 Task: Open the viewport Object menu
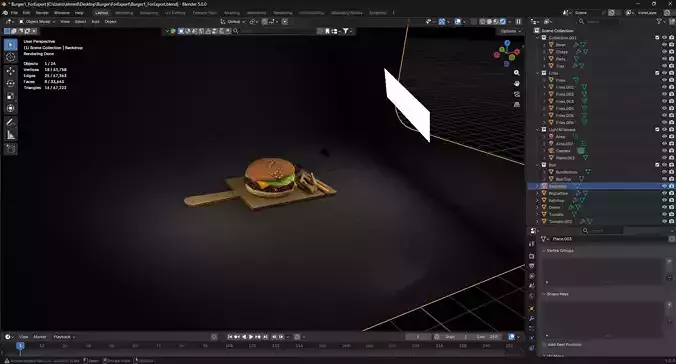click(110, 22)
